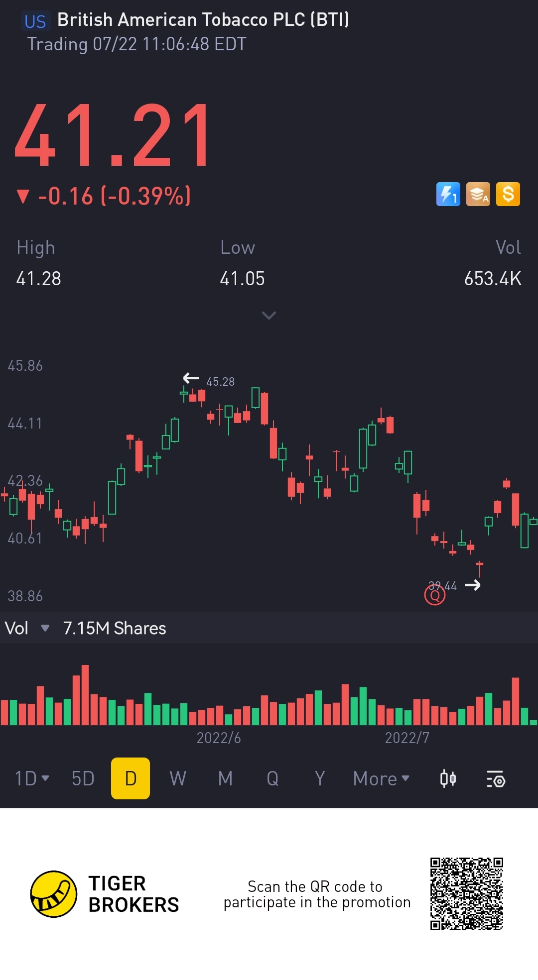Open the chart indicator settings icon

tap(496, 778)
